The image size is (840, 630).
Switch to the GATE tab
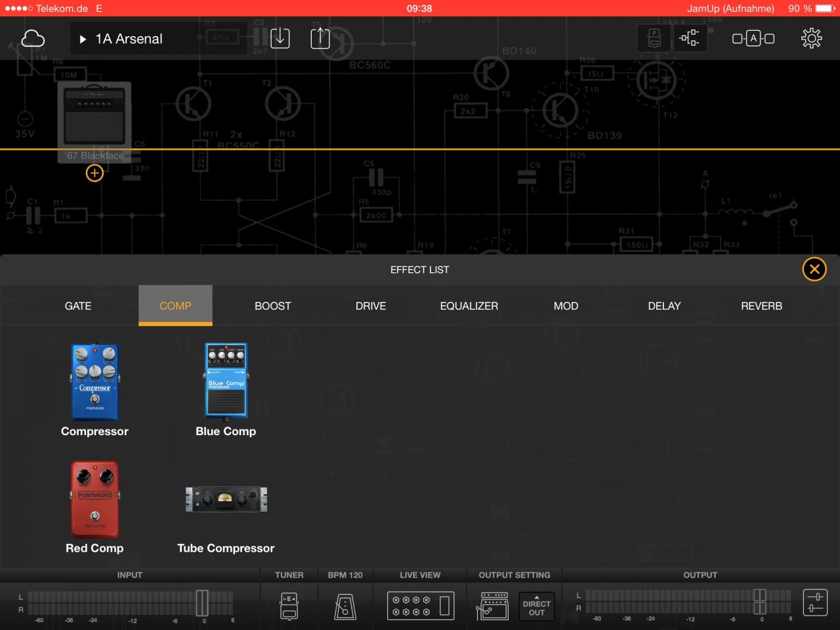(78, 306)
